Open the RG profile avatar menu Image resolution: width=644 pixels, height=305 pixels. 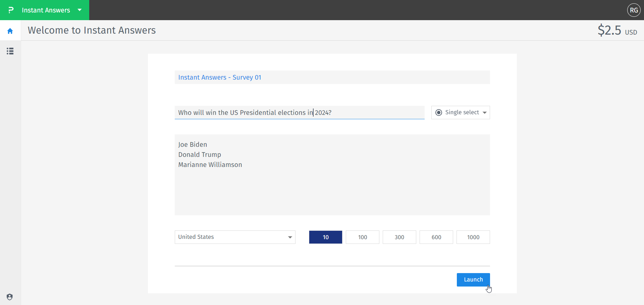coord(634,10)
